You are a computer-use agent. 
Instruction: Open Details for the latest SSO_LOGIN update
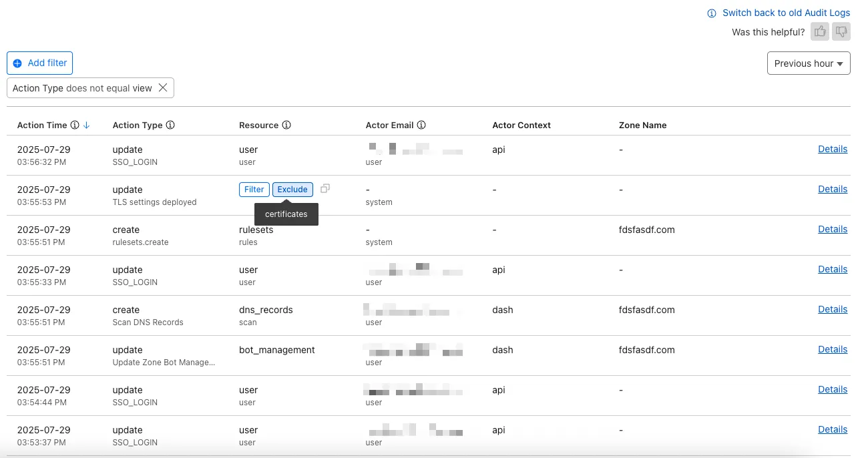click(832, 148)
